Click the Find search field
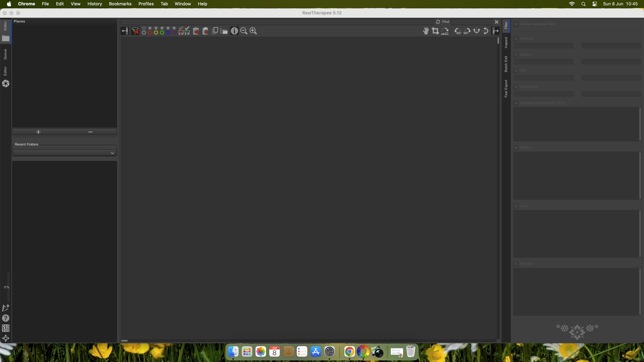 tap(472, 22)
